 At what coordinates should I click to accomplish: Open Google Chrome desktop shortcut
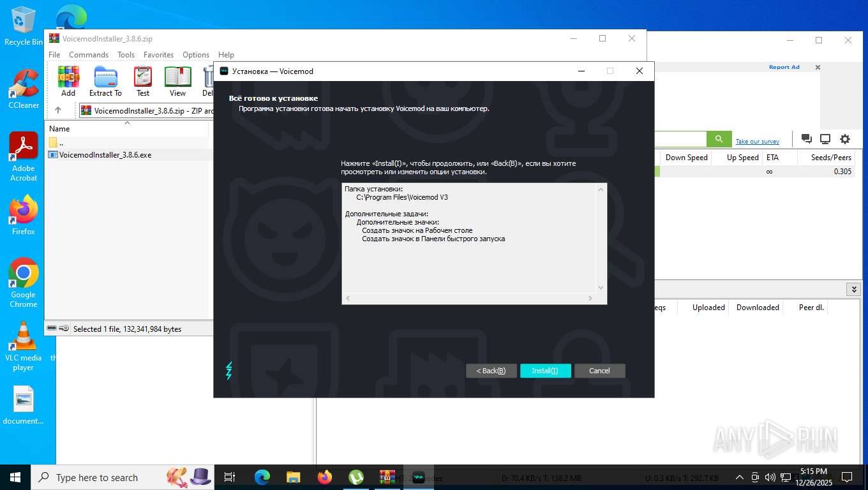[x=24, y=283]
